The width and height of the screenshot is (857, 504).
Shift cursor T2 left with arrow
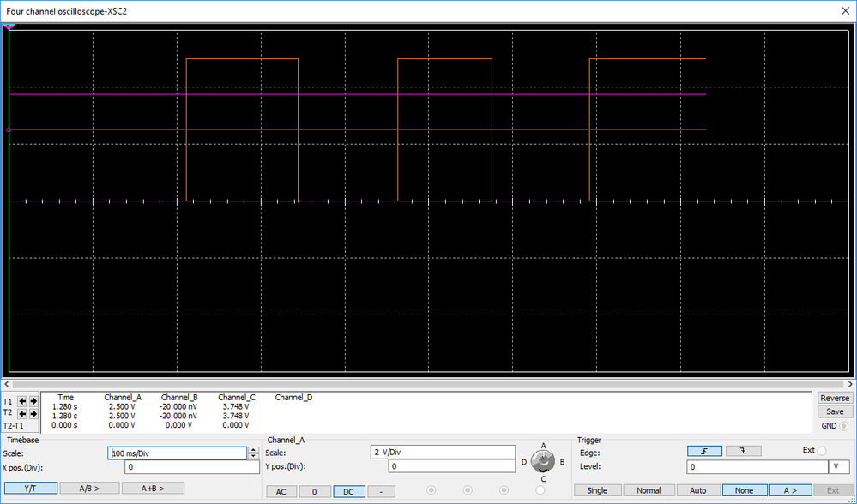coord(23,413)
